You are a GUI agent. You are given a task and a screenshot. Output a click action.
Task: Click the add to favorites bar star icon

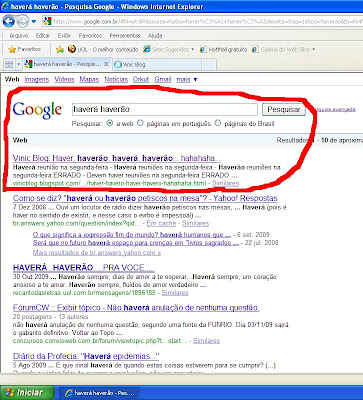[x=60, y=49]
